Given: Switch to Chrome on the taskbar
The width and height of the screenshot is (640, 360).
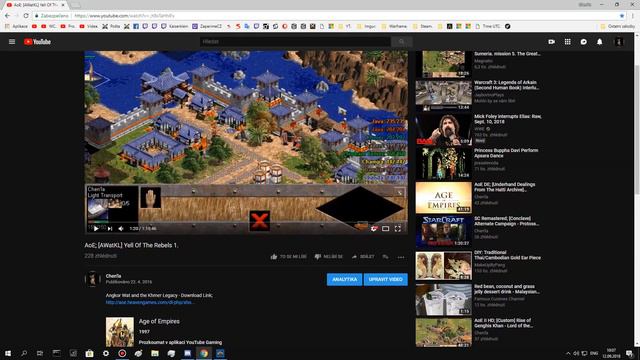Looking at the screenshot, I should point(204,353).
